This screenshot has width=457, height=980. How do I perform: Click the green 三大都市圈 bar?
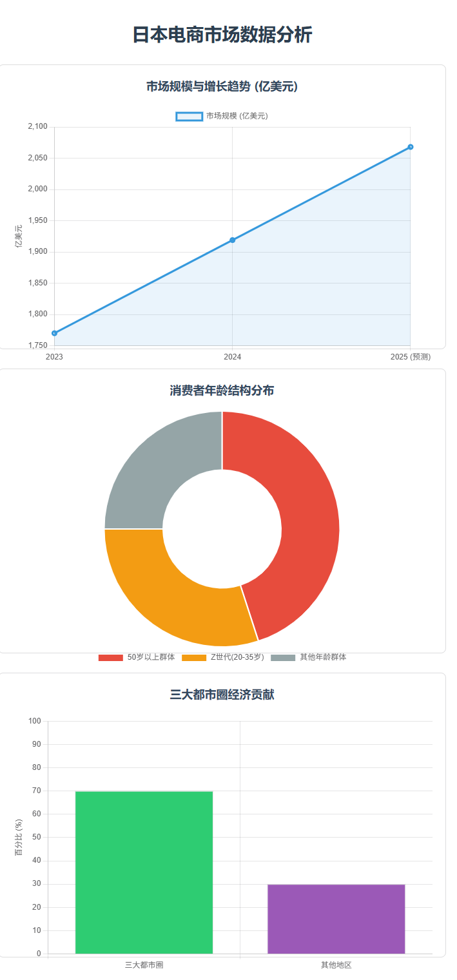[144, 872]
